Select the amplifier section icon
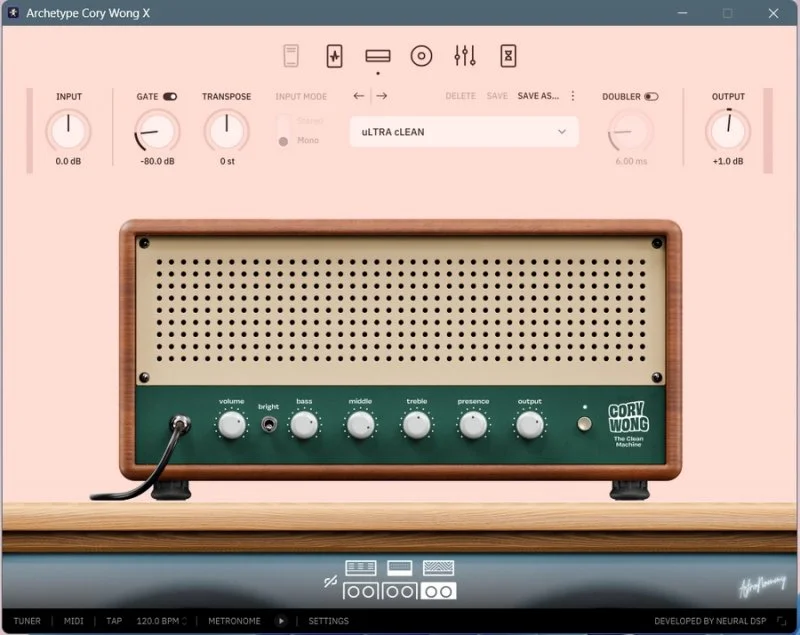This screenshot has height=635, width=800. pos(378,56)
